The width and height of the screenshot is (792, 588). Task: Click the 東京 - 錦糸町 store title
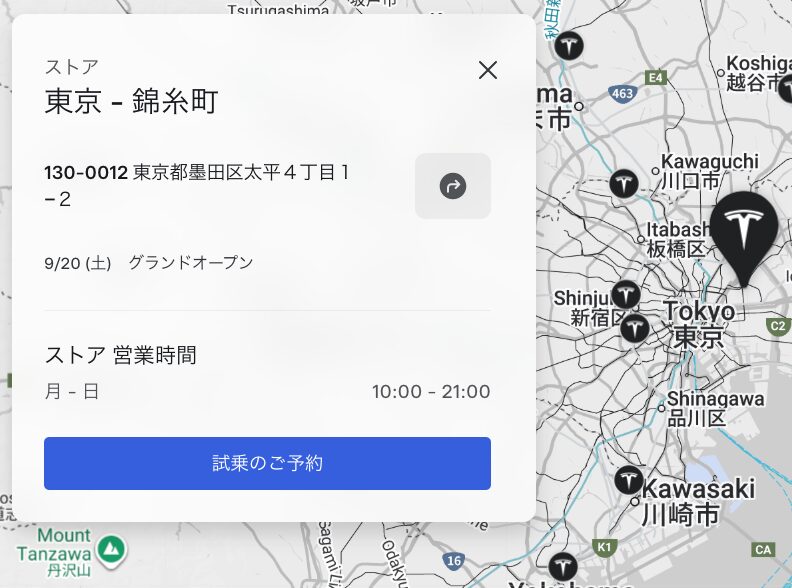pyautogui.click(x=131, y=101)
